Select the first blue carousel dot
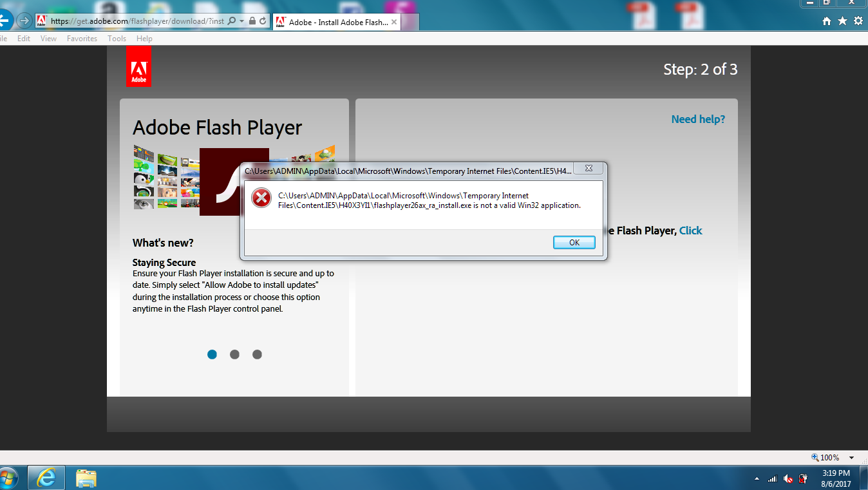Image resolution: width=868 pixels, height=490 pixels. point(212,354)
